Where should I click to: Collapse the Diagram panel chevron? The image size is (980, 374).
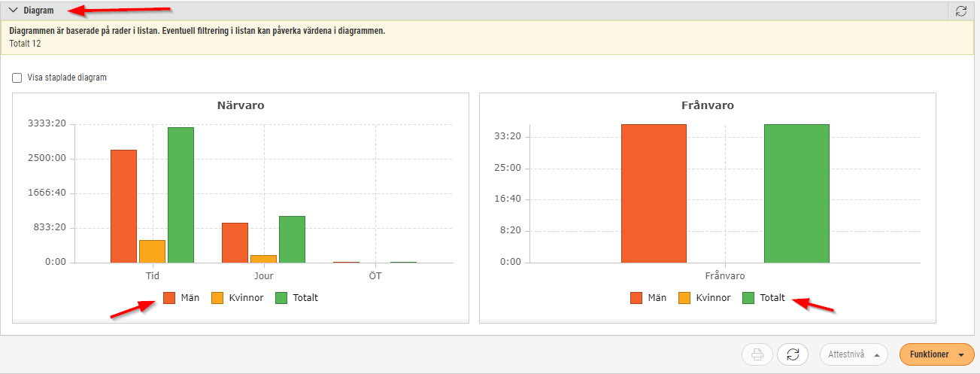pyautogui.click(x=13, y=11)
